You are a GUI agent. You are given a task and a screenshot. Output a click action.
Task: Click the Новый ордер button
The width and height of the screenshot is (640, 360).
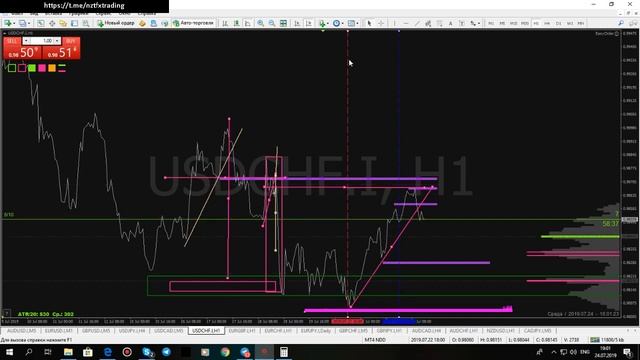coord(116,23)
